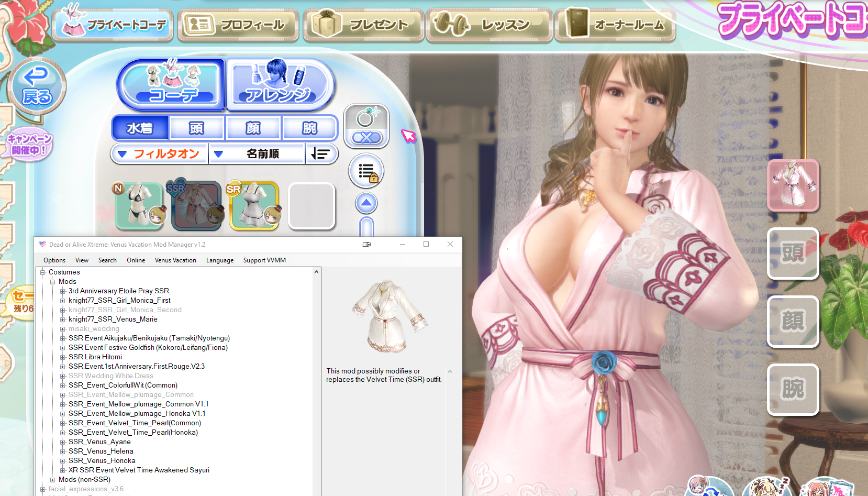
Task: Collapse the Costumes tree node
Action: [x=43, y=272]
